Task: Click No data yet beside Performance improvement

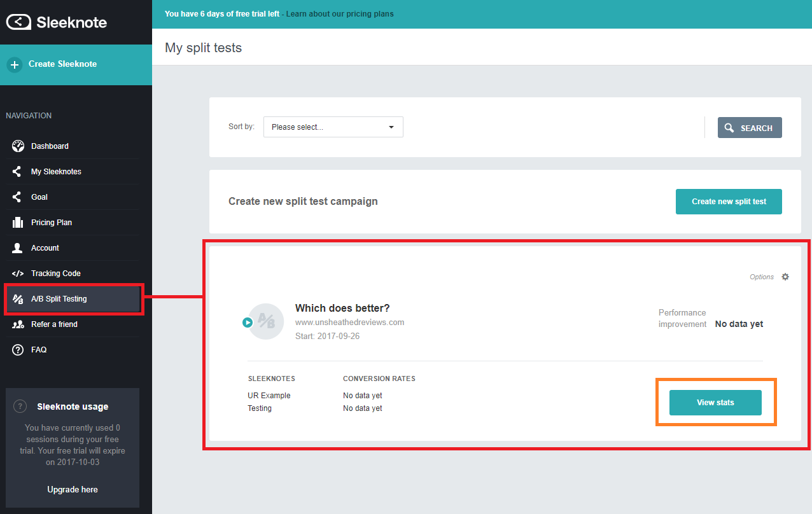Action: click(739, 324)
